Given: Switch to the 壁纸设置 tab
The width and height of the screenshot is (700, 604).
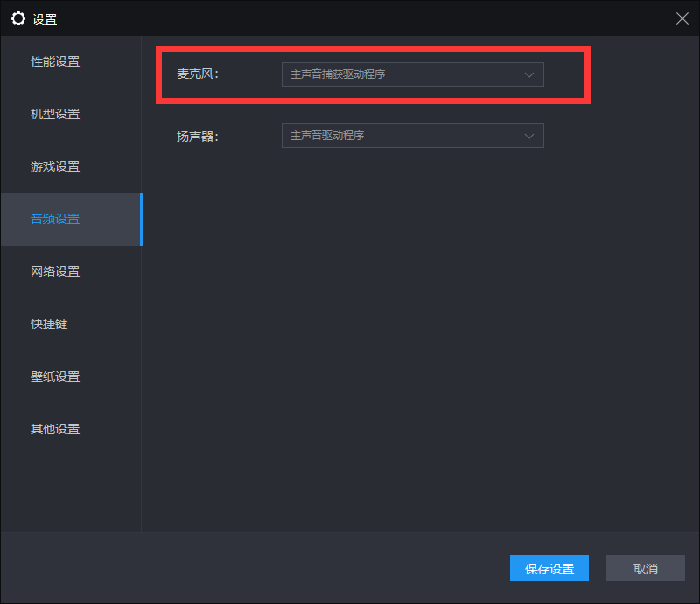Looking at the screenshot, I should [x=55, y=376].
